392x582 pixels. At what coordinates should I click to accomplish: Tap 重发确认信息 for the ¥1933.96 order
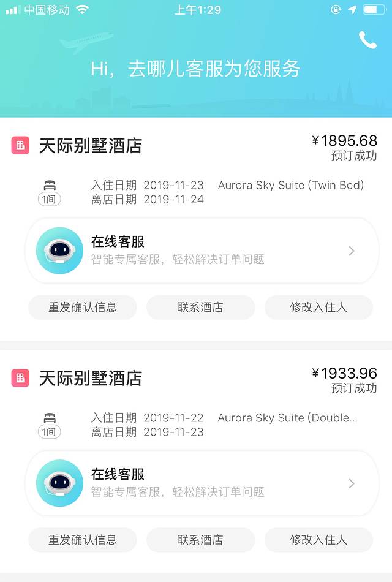point(83,540)
